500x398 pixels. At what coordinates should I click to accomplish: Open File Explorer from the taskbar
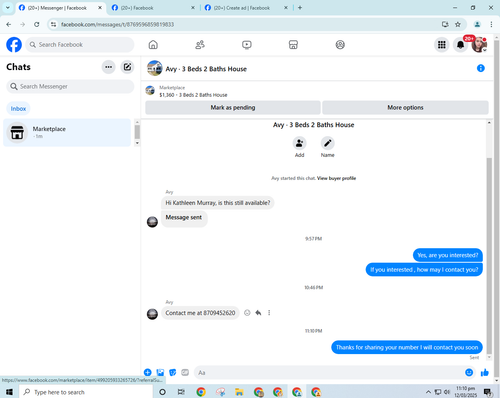[239, 392]
